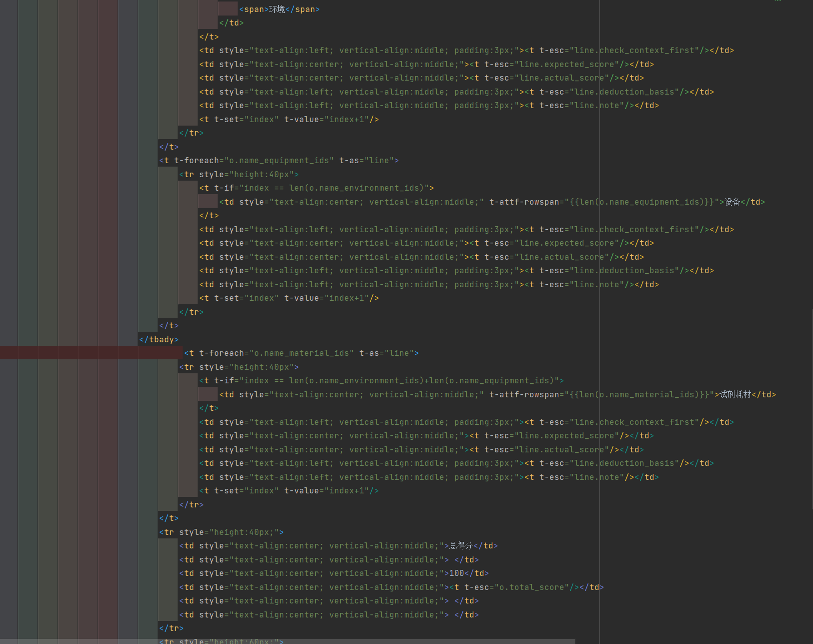Click line.expected_score in the material loop
Viewport: 813px width, 644px height.
[567, 436]
